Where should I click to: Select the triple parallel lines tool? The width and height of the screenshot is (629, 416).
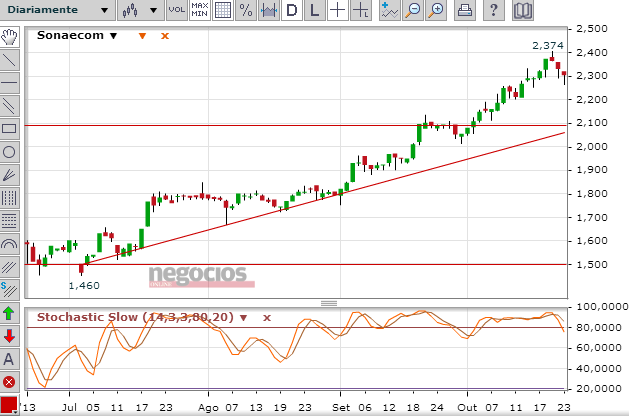(x=9, y=267)
